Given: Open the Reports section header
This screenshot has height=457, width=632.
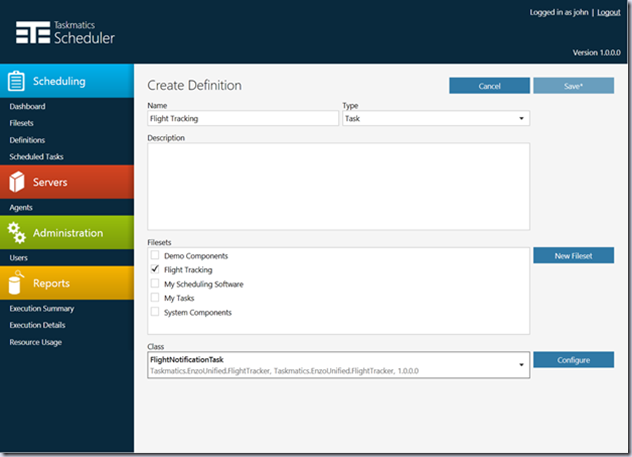Looking at the screenshot, I should coord(67,283).
